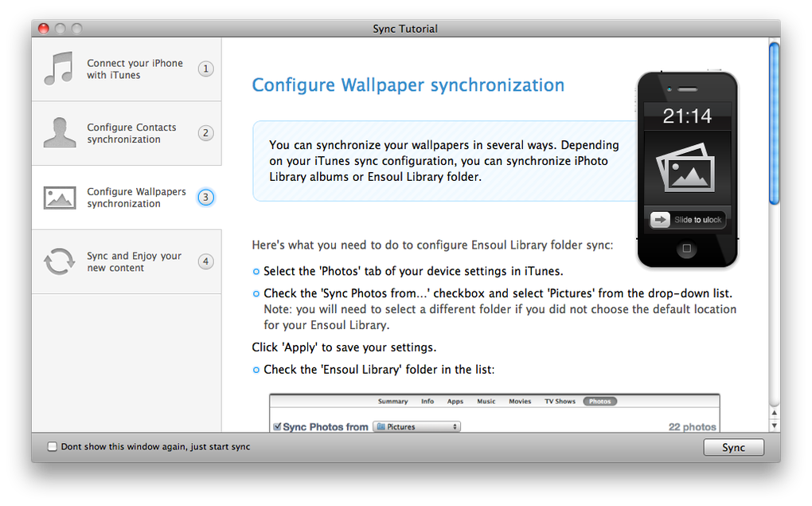Screen dimensions: 812x506
Task: Open 'Configure Wallpapers synchronization' step
Action: coord(127,198)
